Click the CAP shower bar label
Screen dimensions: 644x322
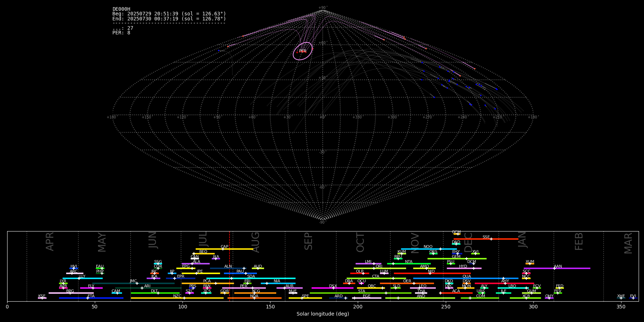click(x=224, y=247)
